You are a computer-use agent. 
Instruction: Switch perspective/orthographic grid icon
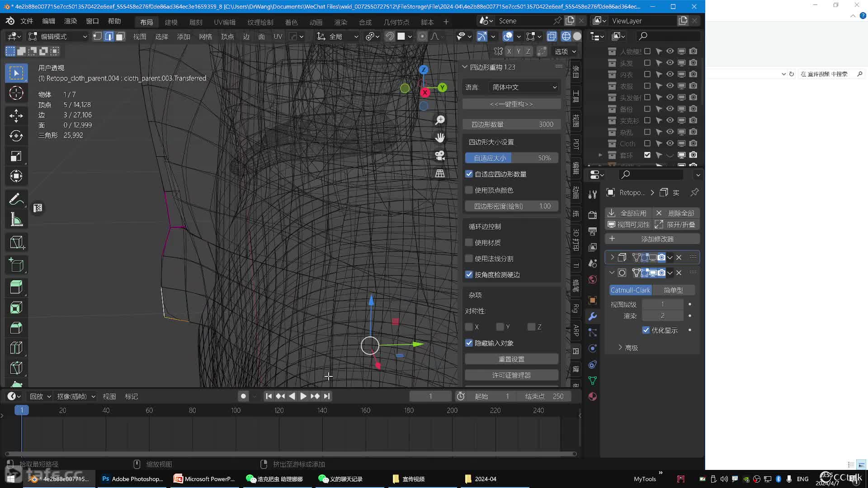point(440,174)
